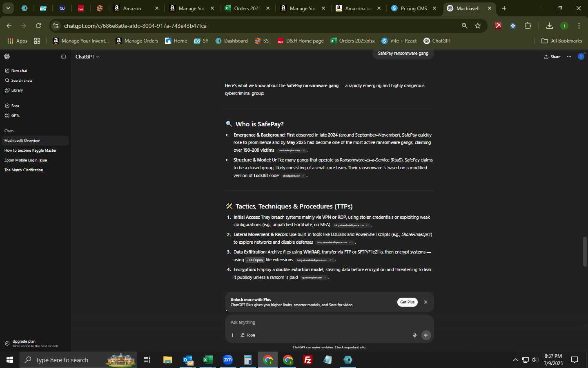The width and height of the screenshot is (588, 368).
Task: Open FileZilla from the taskbar
Action: pos(308,360)
